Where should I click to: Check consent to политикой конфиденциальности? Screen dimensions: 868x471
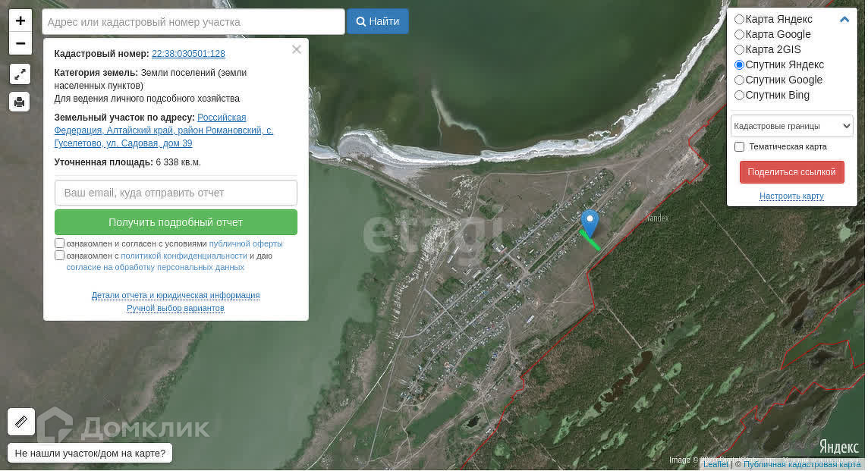tap(59, 255)
